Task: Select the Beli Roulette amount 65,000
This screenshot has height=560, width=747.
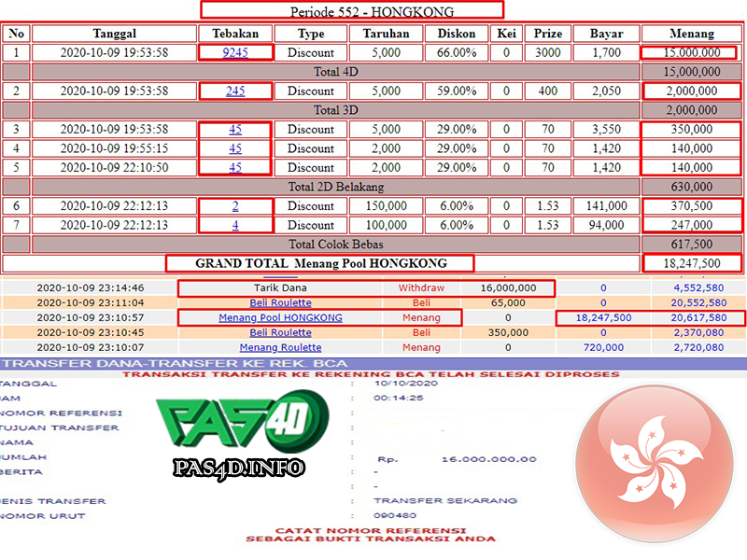Action: coord(508,302)
